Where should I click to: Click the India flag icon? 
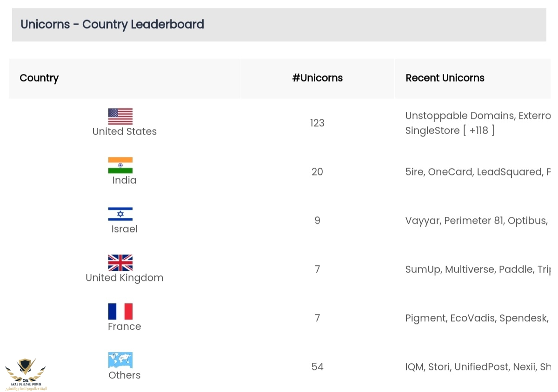120,165
